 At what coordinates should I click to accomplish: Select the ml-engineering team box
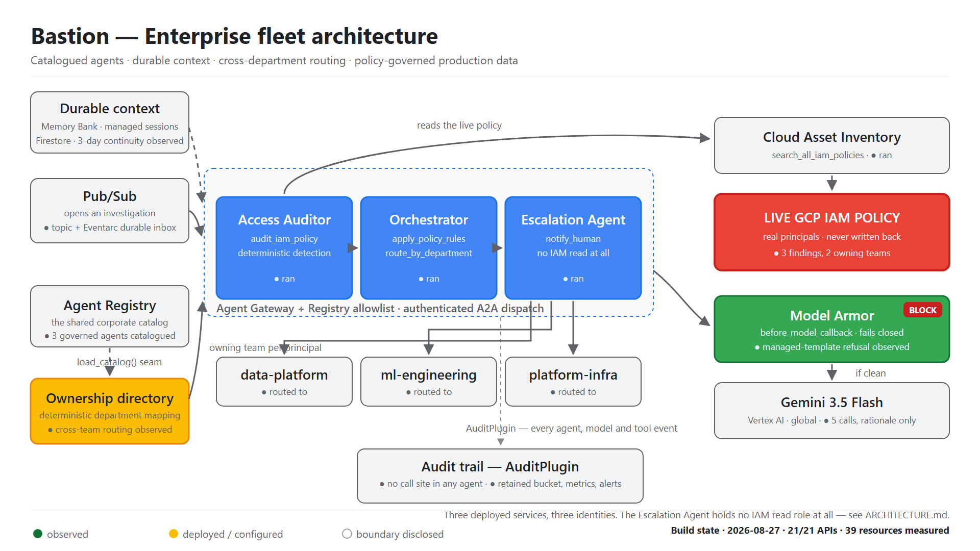pyautogui.click(x=429, y=382)
